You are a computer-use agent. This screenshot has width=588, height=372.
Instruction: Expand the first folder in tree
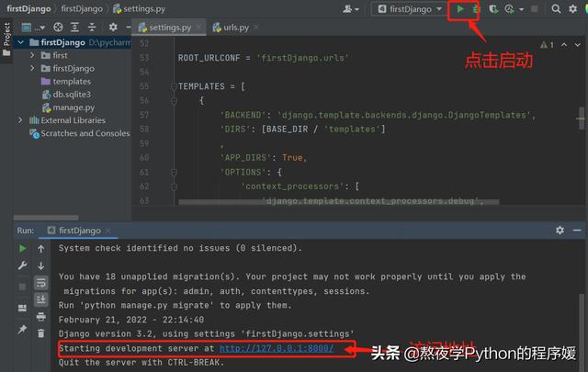pos(33,55)
